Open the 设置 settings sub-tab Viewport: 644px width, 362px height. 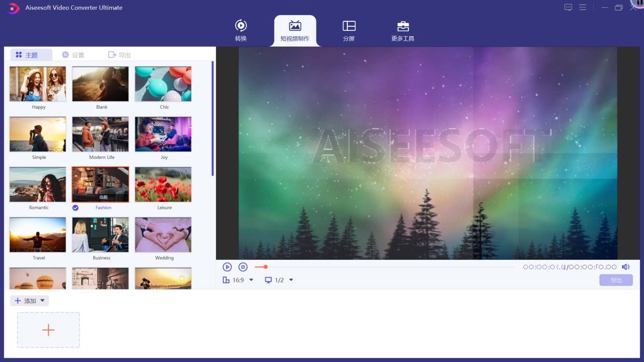[x=73, y=55]
